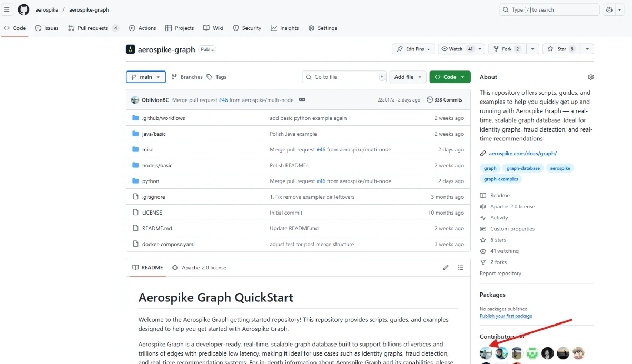632x364 pixels.
Task: Open the Readme link in About
Action: 500,196
